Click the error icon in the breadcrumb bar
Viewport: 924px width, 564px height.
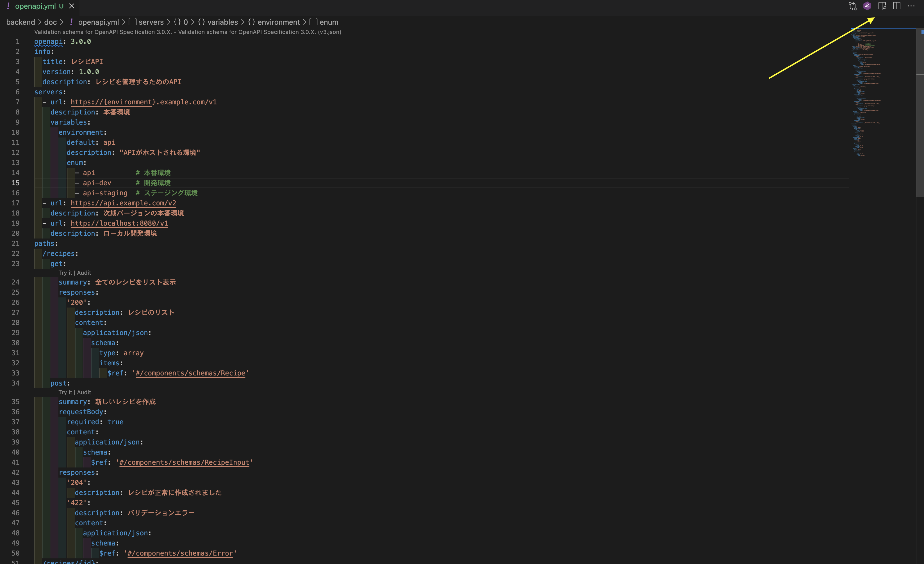point(71,22)
